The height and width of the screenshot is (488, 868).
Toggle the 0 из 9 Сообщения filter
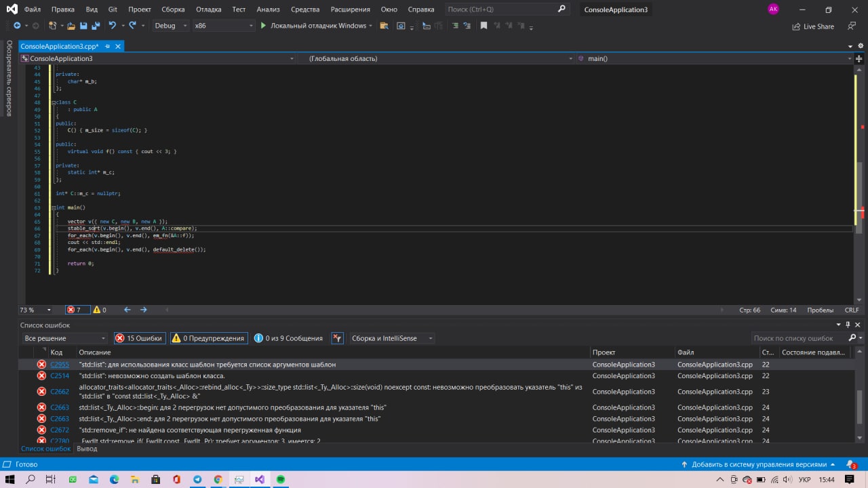(x=289, y=338)
